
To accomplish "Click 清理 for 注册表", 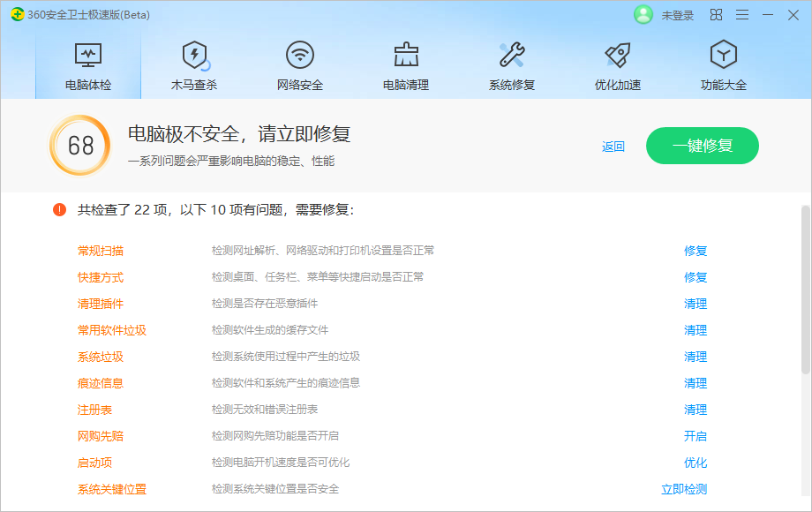I will pyautogui.click(x=695, y=410).
